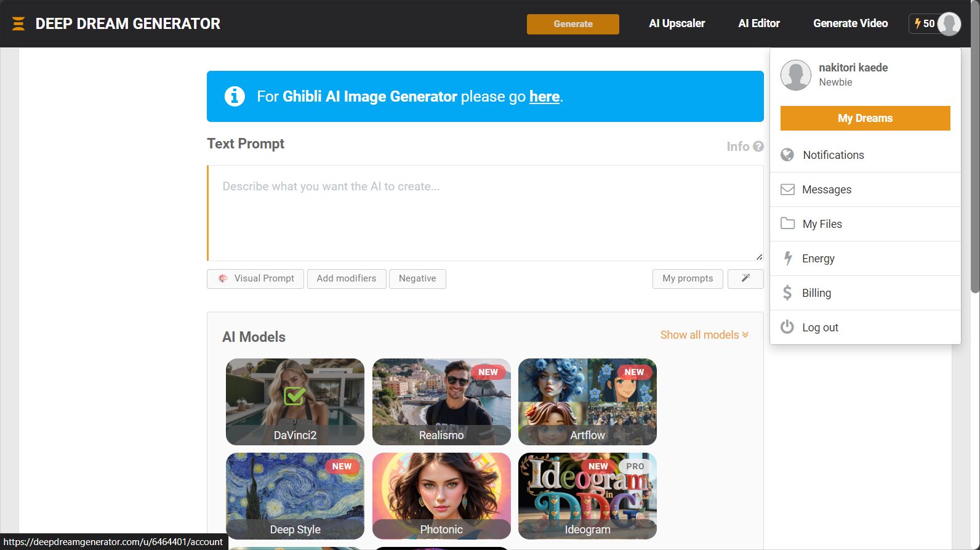Focus the text prompt input area
The image size is (980, 550).
pyautogui.click(x=485, y=213)
